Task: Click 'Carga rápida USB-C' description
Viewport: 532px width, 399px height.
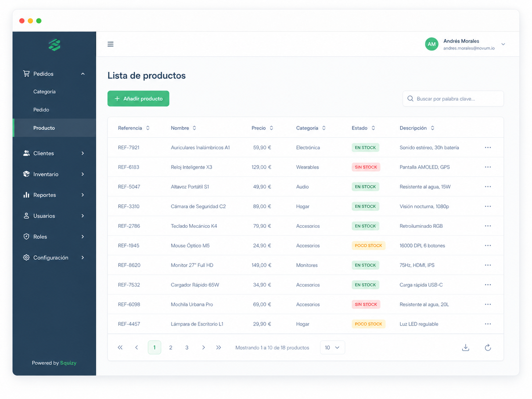Action: [x=421, y=285]
